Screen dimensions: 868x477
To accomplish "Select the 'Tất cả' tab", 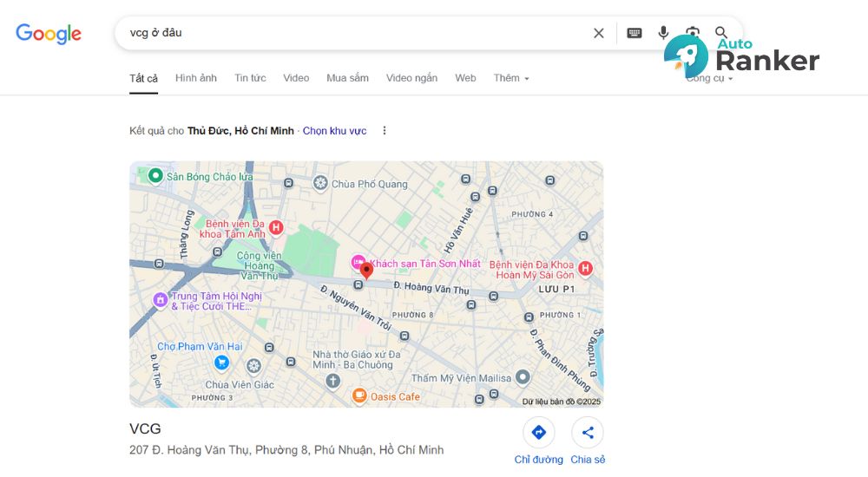I will [143, 78].
